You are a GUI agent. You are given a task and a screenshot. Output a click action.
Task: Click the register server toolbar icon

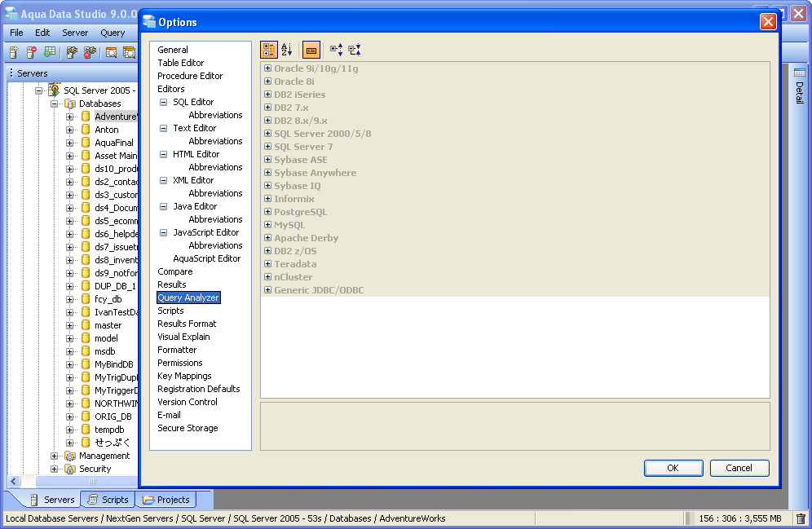coord(14,52)
